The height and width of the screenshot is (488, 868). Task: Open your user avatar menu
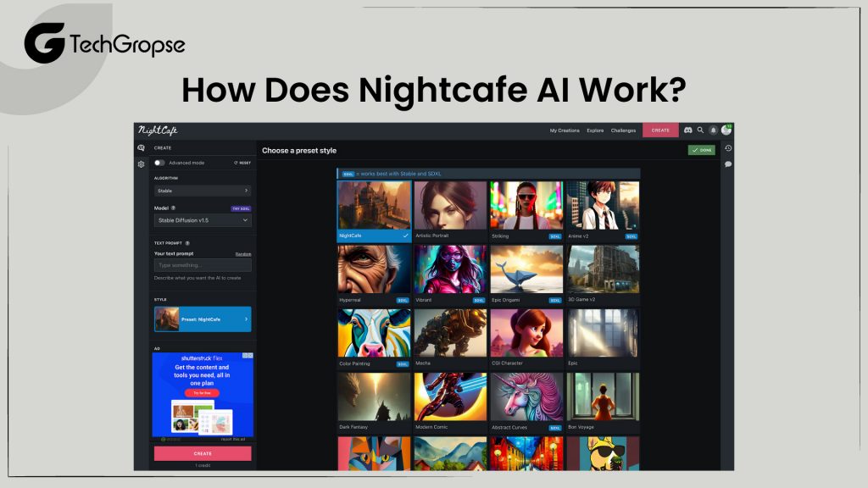click(726, 129)
